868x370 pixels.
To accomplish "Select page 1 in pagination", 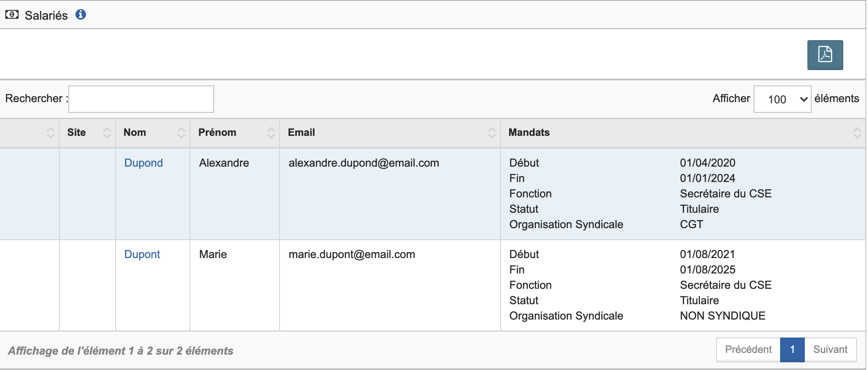I will point(792,349).
